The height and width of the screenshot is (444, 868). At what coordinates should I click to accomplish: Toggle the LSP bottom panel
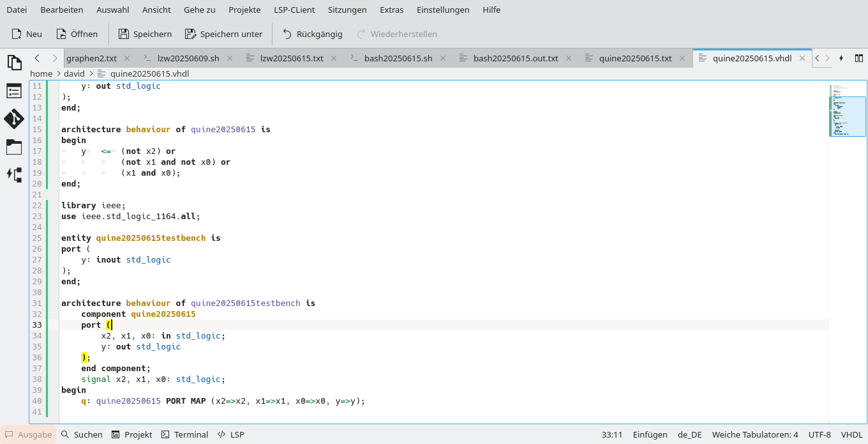coord(230,434)
